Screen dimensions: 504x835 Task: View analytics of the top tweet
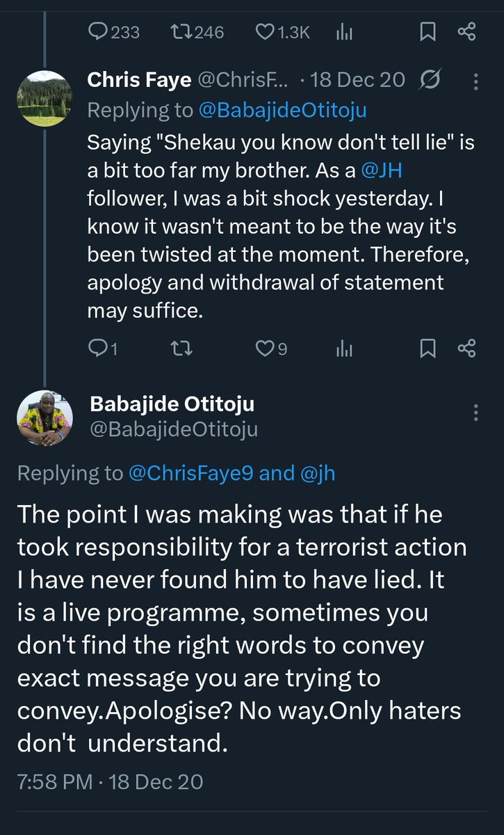pyautogui.click(x=344, y=32)
